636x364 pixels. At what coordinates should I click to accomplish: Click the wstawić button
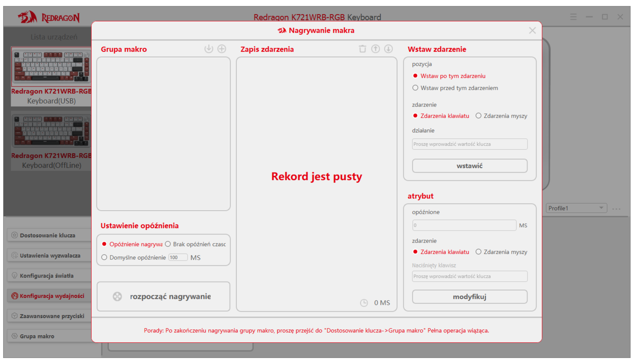click(469, 166)
